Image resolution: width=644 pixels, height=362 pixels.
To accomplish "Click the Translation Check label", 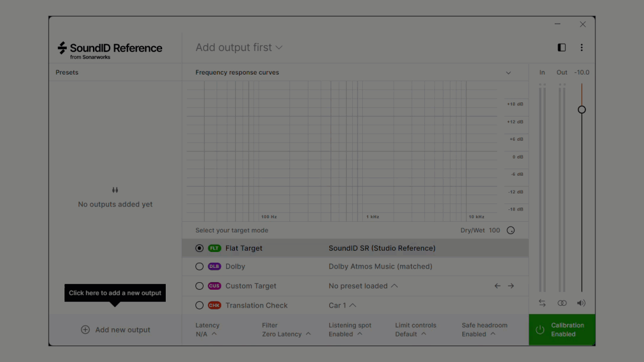I will [257, 305].
